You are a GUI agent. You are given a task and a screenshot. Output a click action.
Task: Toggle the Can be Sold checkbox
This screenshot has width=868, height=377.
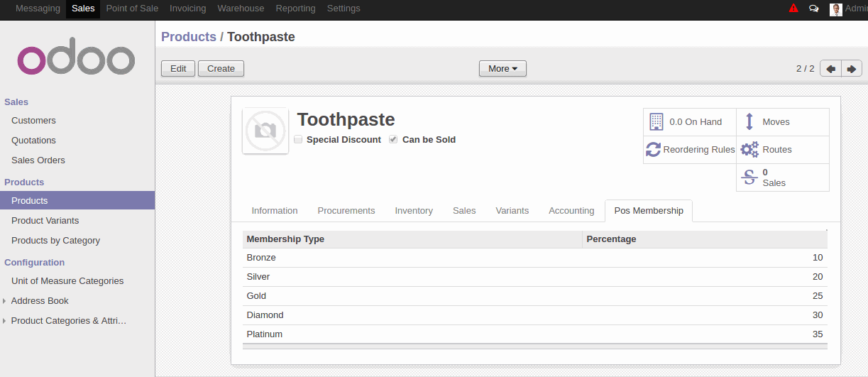[393, 140]
